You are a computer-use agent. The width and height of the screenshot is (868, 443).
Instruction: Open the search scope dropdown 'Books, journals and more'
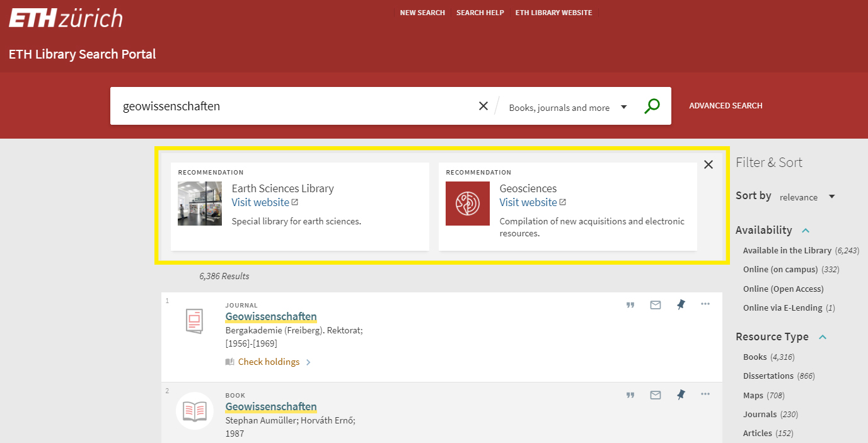click(x=567, y=108)
